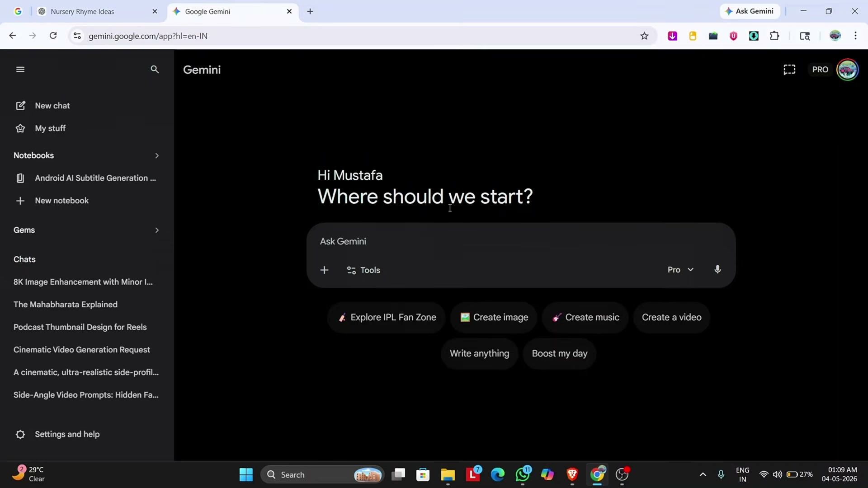Click the Ask Gemini browser button
Viewport: 868px width, 488px height.
point(750,11)
